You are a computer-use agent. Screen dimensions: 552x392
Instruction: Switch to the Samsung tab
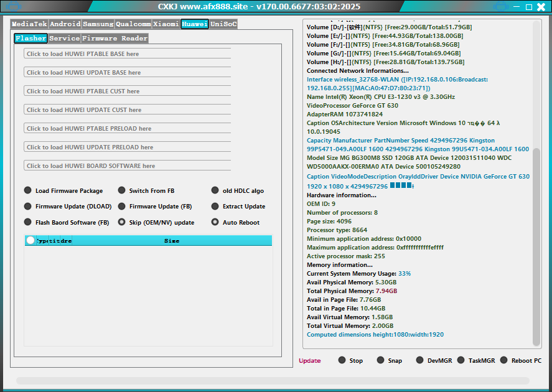point(98,24)
